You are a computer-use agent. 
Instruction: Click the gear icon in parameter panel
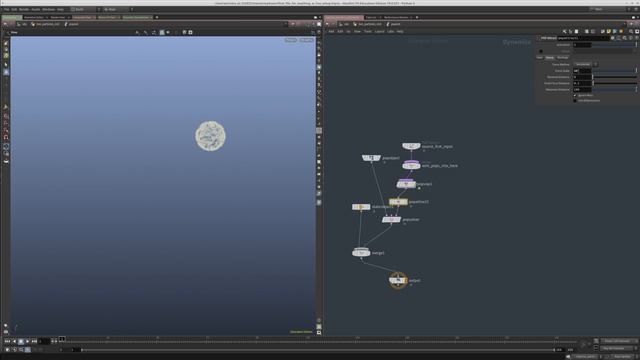click(x=613, y=38)
